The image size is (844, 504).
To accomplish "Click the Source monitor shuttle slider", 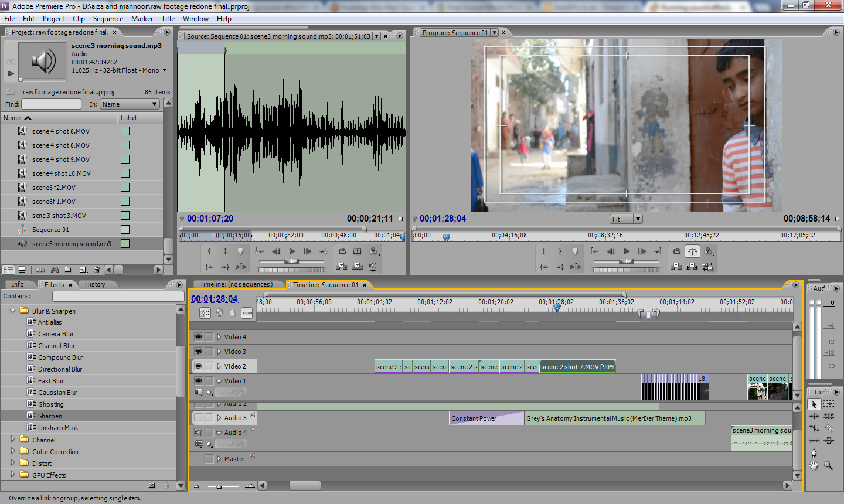I will [x=291, y=261].
